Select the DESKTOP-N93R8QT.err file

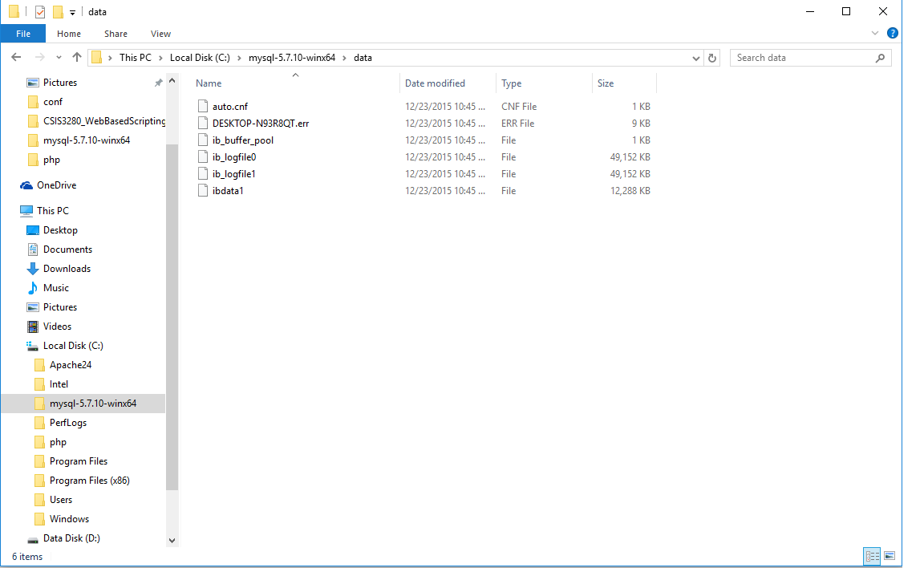261,124
